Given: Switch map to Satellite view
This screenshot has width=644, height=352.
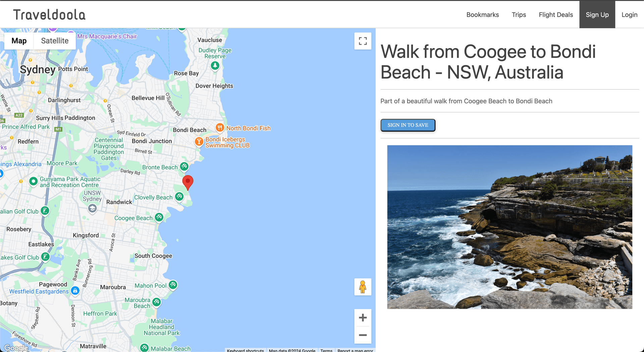Looking at the screenshot, I should click(55, 41).
